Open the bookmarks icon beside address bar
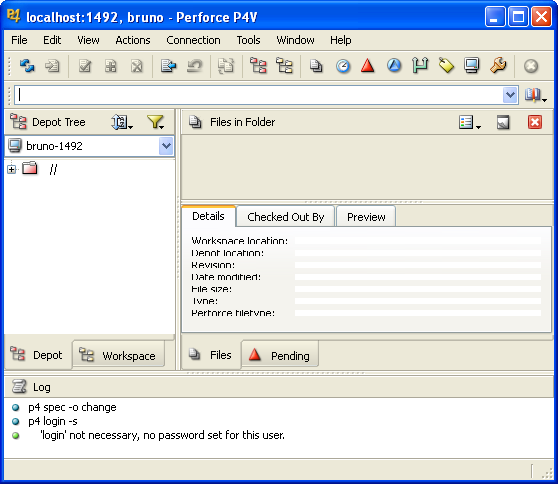Viewport: 558px width, 484px height. [x=536, y=95]
